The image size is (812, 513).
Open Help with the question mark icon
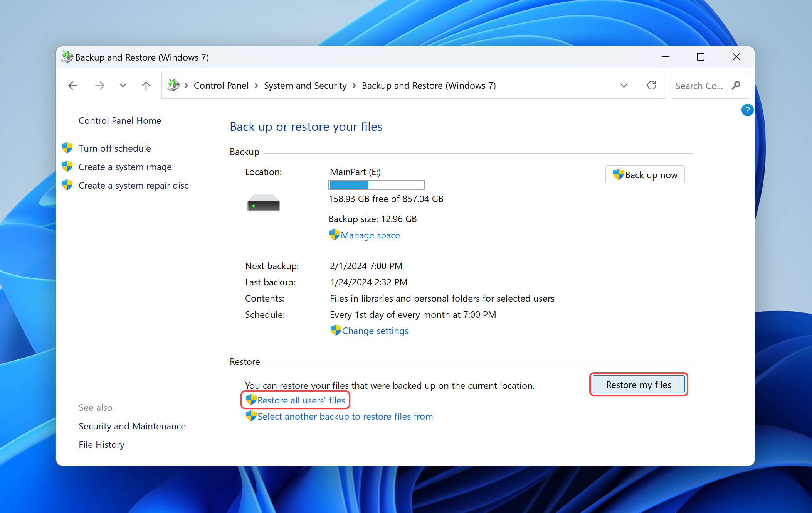tap(747, 110)
